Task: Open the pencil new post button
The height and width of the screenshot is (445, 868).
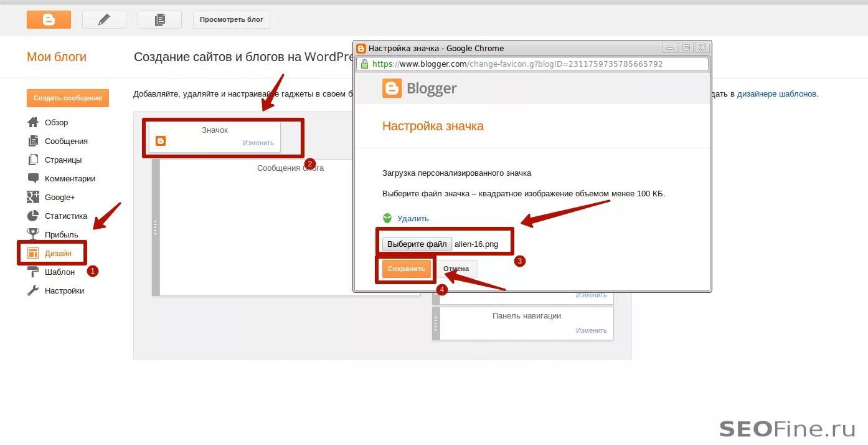Action: tap(104, 19)
